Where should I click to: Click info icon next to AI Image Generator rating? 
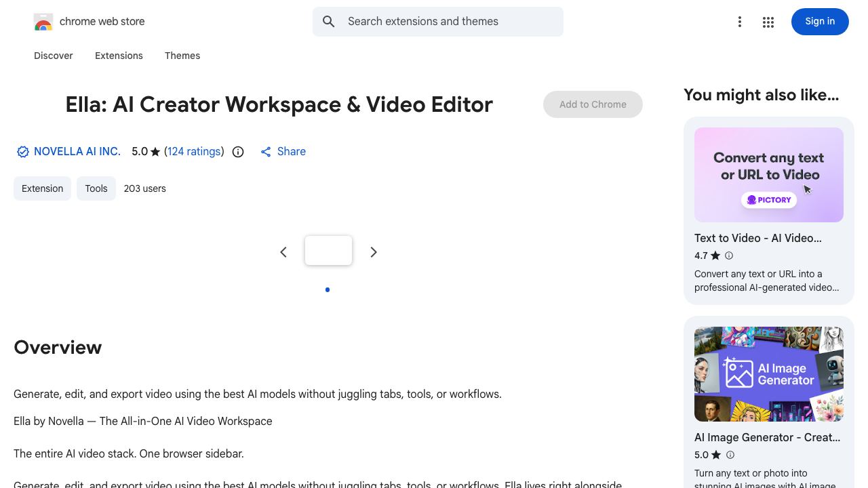pos(730,455)
